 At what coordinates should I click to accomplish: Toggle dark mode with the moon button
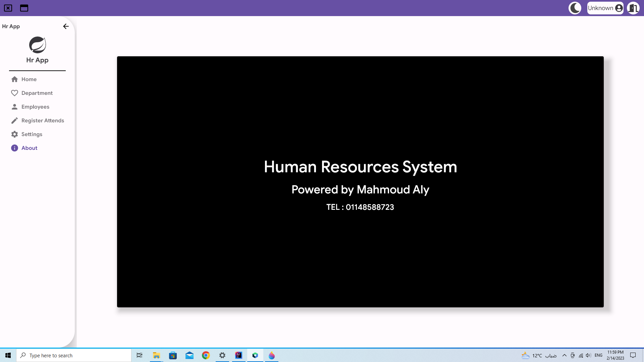pyautogui.click(x=575, y=8)
